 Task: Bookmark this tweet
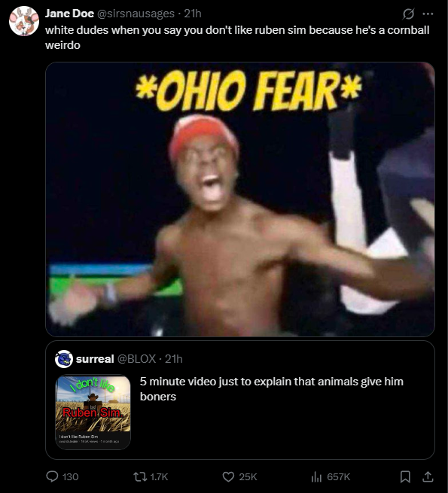(x=405, y=477)
